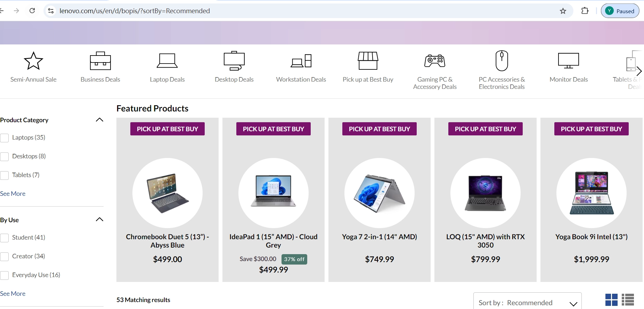
Task: Click the Workstation Deals icon
Action: (x=301, y=61)
